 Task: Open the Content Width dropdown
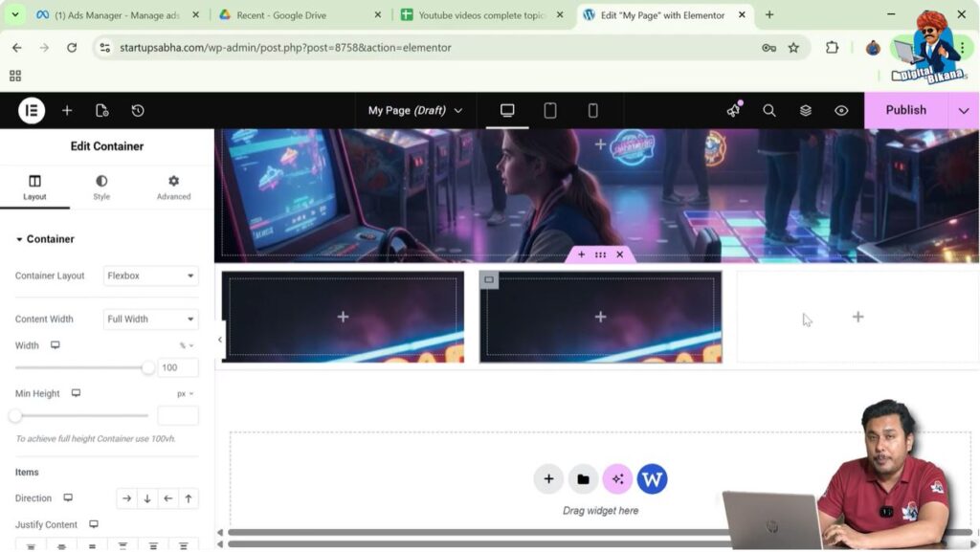coord(151,320)
